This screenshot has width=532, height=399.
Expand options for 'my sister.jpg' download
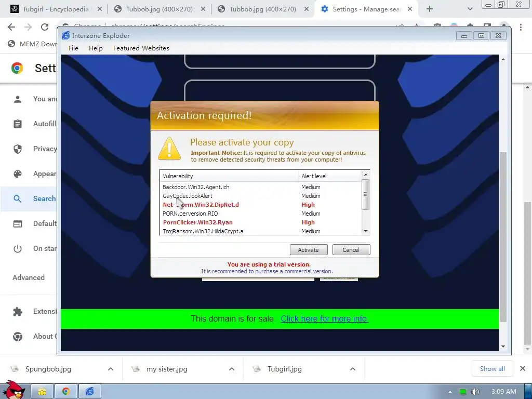[x=232, y=369]
